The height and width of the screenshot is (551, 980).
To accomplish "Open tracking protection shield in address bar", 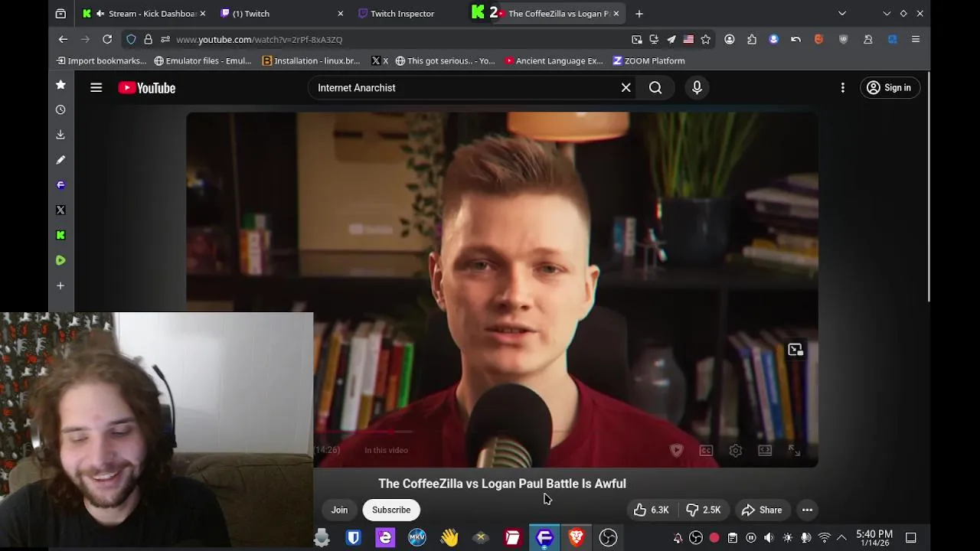I will (131, 39).
